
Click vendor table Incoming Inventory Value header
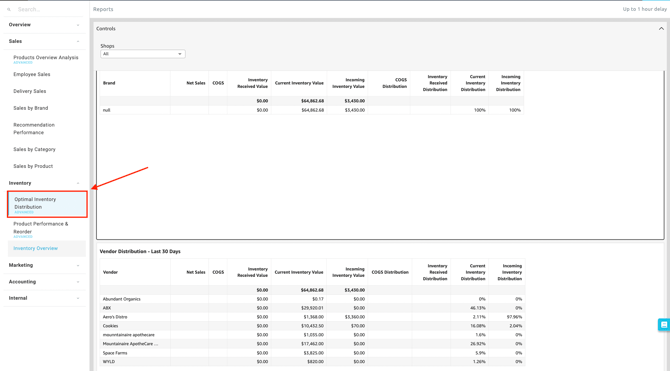coord(348,272)
